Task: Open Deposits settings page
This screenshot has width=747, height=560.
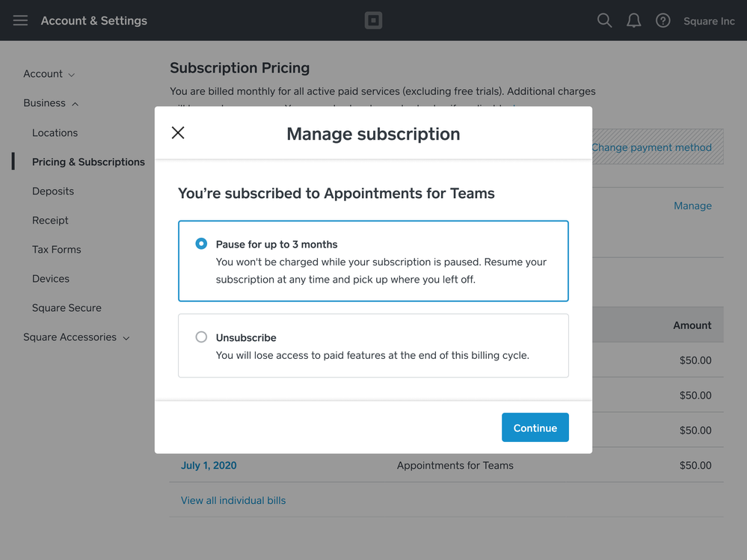Action: [53, 191]
